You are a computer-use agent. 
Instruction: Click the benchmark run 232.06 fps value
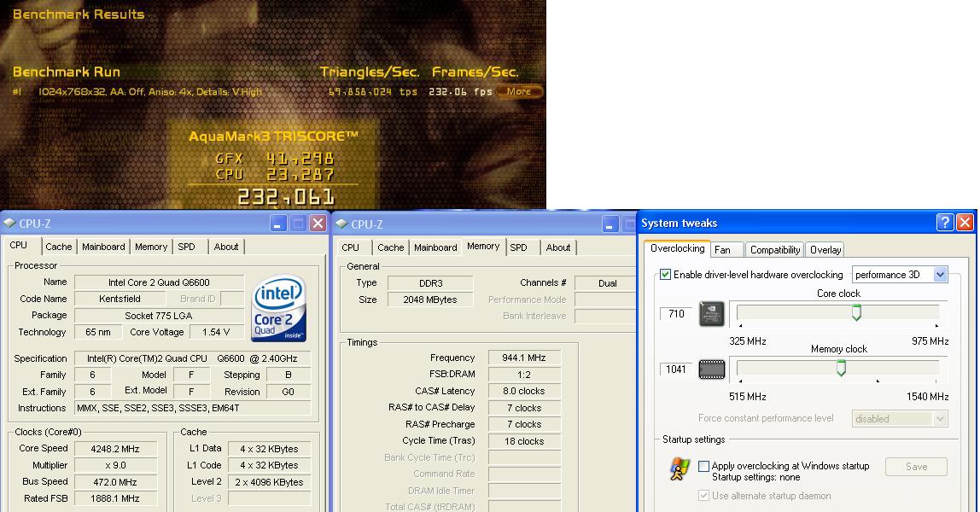coord(460,91)
